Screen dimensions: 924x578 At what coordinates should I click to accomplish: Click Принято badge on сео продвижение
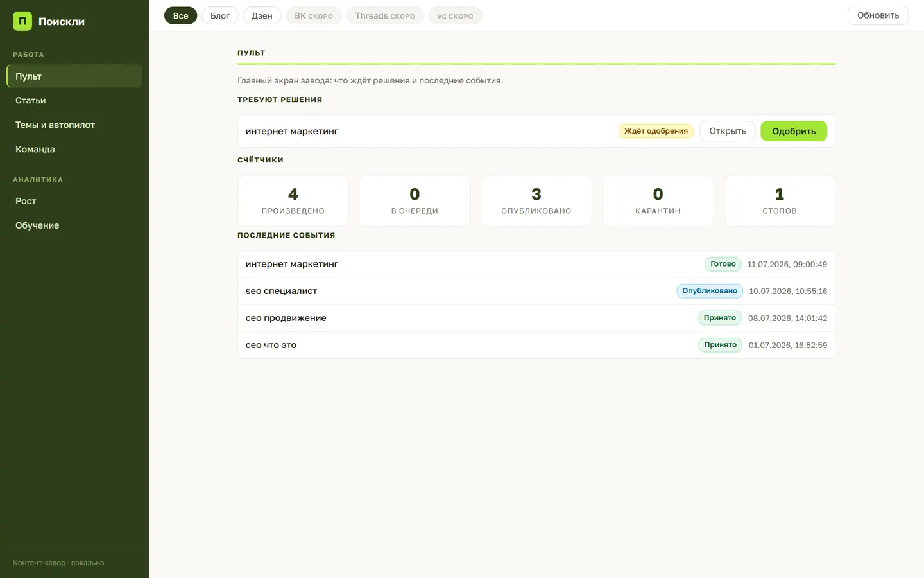coord(720,318)
